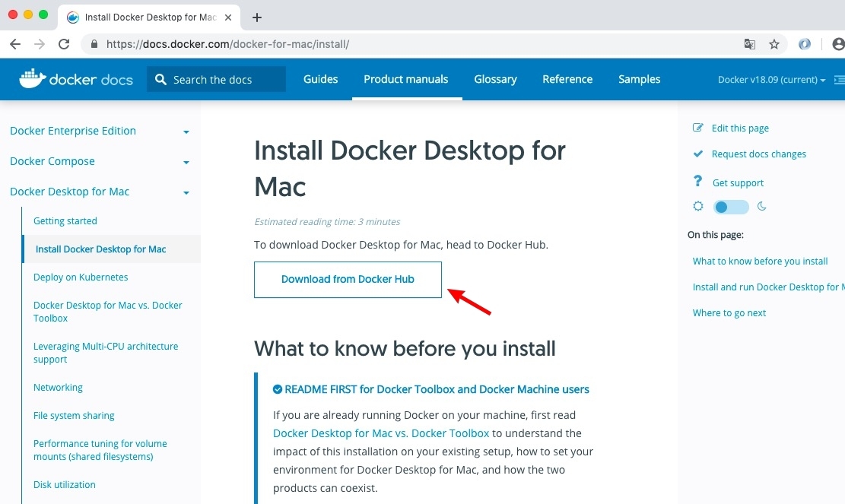Open Getting started in sidebar
This screenshot has width=845, height=504.
point(65,220)
